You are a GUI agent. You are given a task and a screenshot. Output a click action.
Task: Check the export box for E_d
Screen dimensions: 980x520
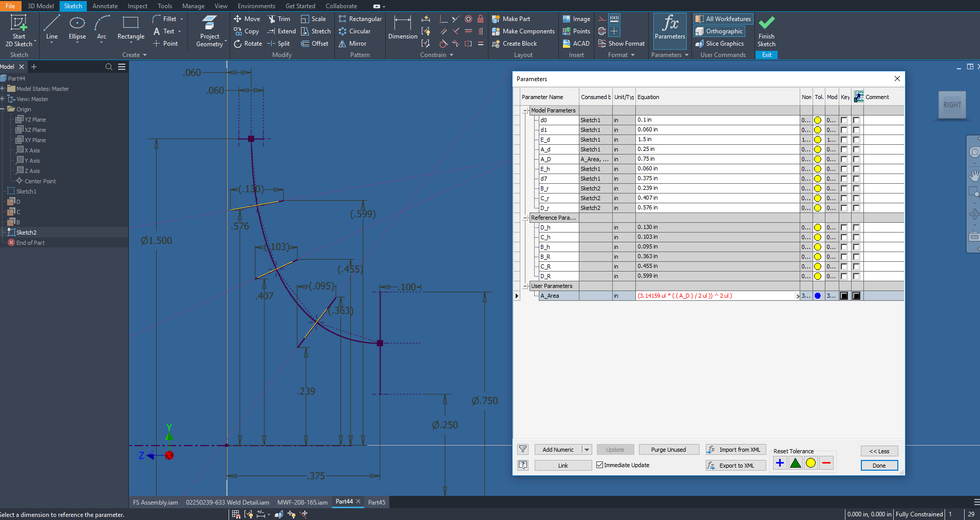point(856,140)
